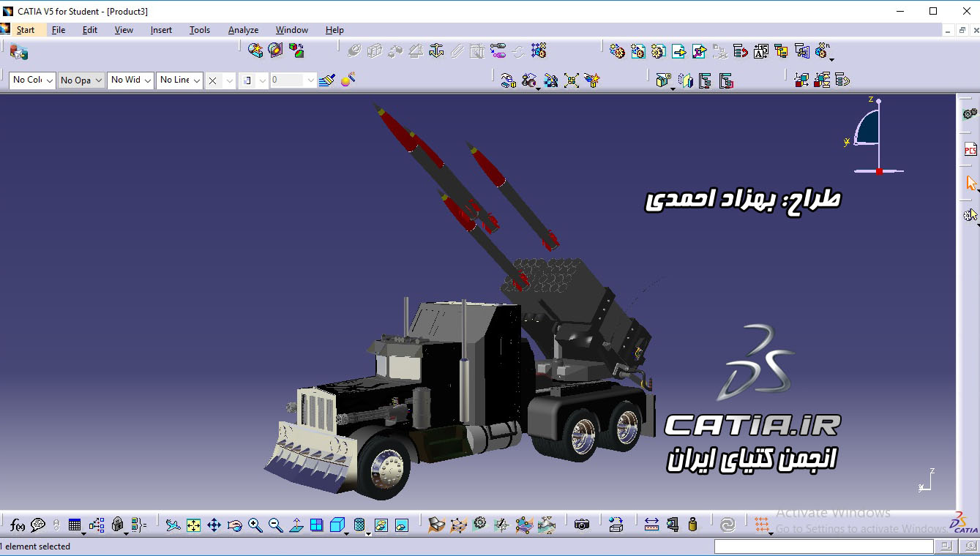Select the Pan tool with four arrows
Viewport: 980px width, 556px height.
[x=214, y=525]
